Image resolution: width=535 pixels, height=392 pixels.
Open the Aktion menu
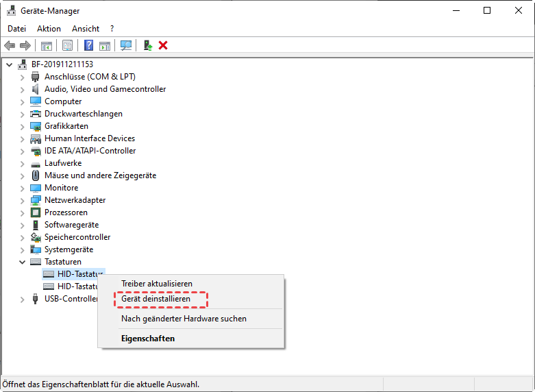tap(49, 29)
